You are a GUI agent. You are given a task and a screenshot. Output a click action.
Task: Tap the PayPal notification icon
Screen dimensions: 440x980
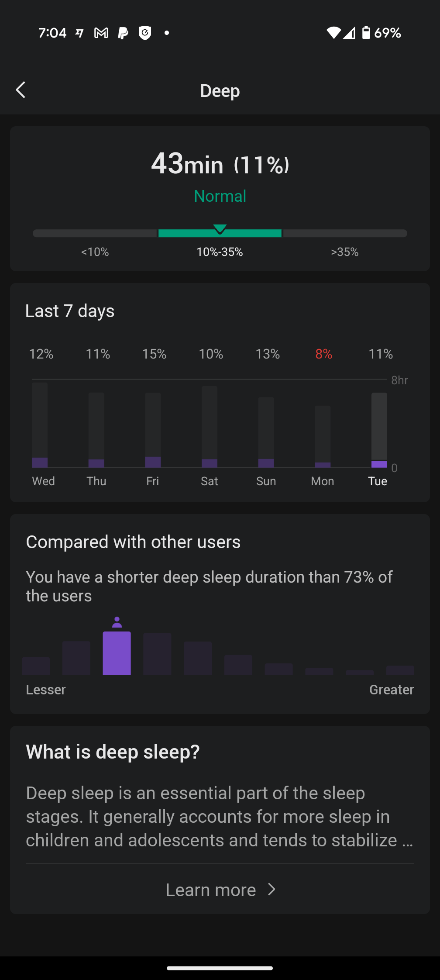[123, 33]
